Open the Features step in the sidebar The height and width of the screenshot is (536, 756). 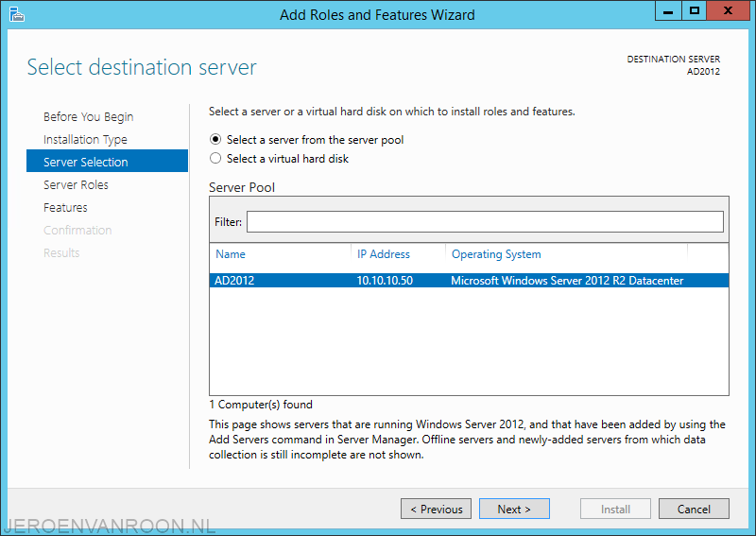click(65, 207)
